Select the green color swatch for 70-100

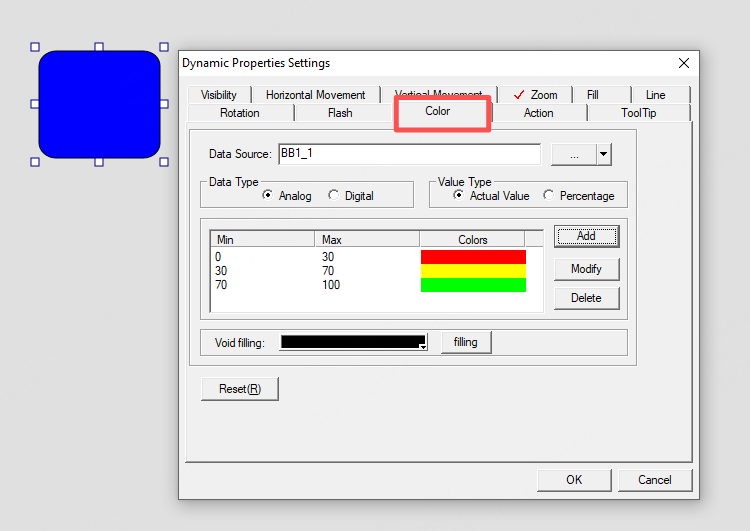[473, 285]
